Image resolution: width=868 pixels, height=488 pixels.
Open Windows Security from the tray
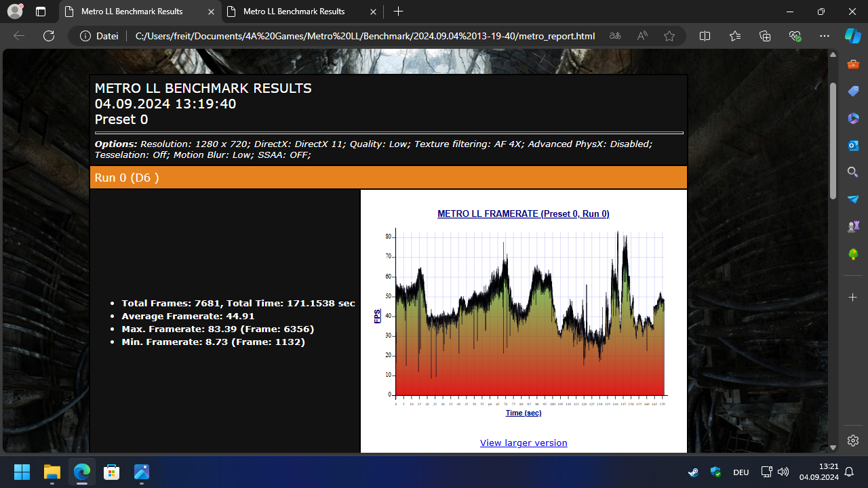pyautogui.click(x=715, y=472)
